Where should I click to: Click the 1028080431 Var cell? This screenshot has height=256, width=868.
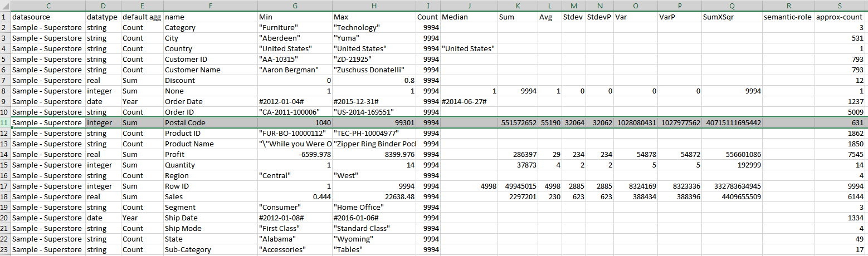click(x=636, y=122)
